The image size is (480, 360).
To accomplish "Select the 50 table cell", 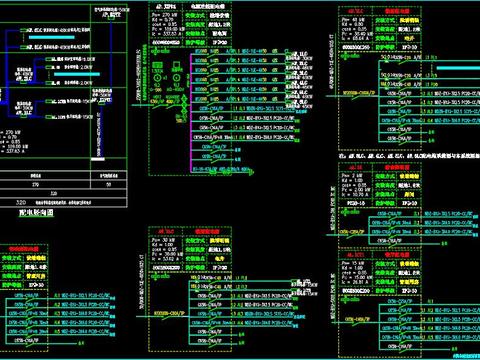I will (109, 184).
